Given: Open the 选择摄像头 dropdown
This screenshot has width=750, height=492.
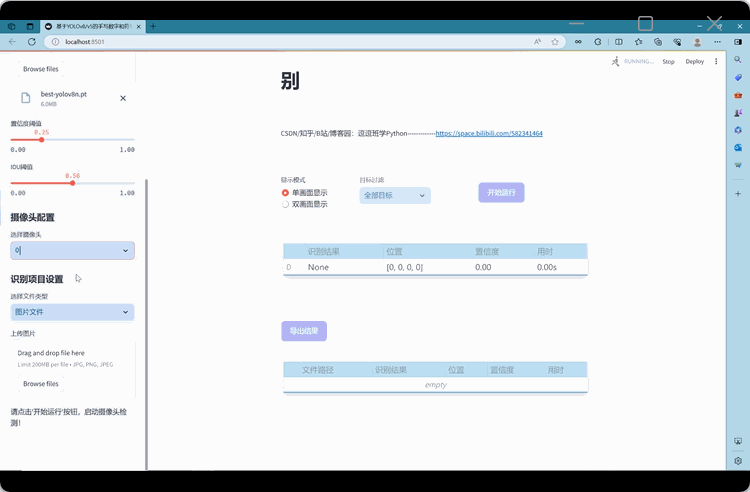Looking at the screenshot, I should [73, 250].
